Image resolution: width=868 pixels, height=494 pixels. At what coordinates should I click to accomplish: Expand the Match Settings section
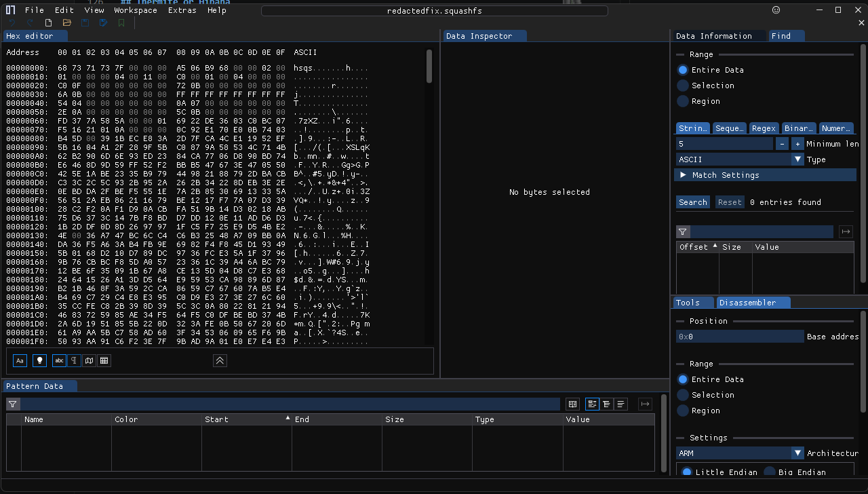click(x=765, y=175)
